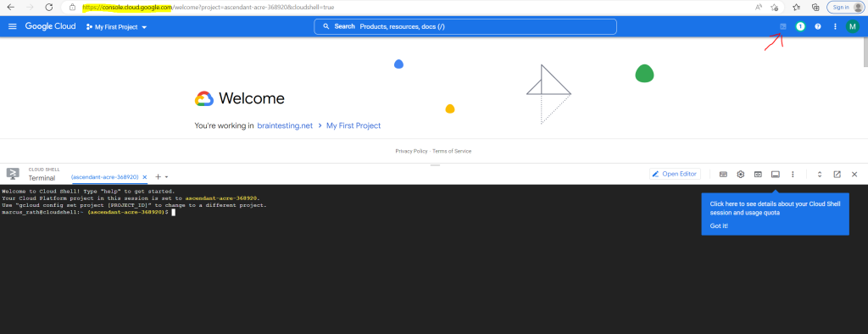Activate the Cloud Shell icon in the header
Viewport: 868px width, 334px height.
(x=782, y=26)
